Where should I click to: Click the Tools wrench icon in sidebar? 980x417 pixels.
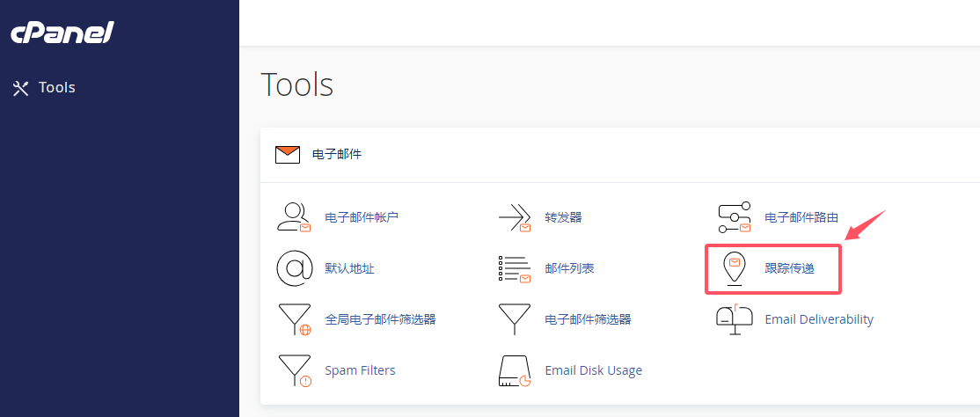[21, 88]
